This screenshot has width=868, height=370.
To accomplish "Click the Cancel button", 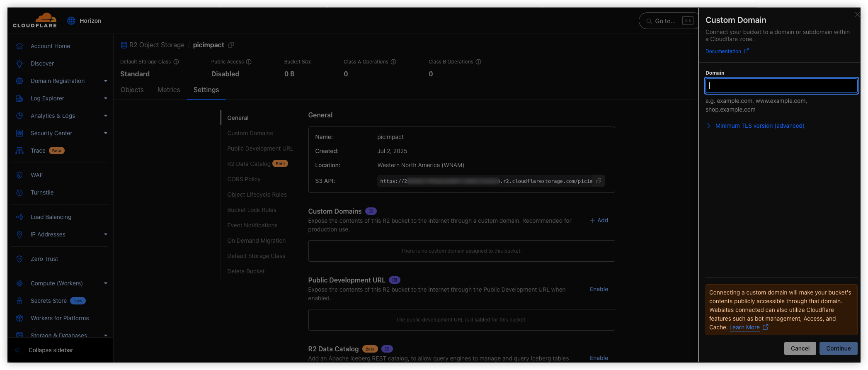I will [800, 348].
